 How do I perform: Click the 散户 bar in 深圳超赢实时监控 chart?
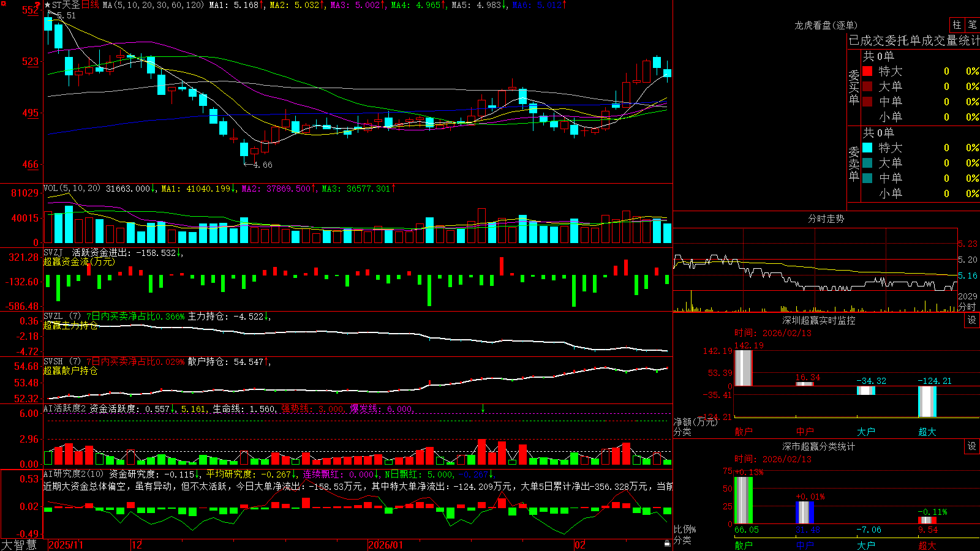coord(743,367)
